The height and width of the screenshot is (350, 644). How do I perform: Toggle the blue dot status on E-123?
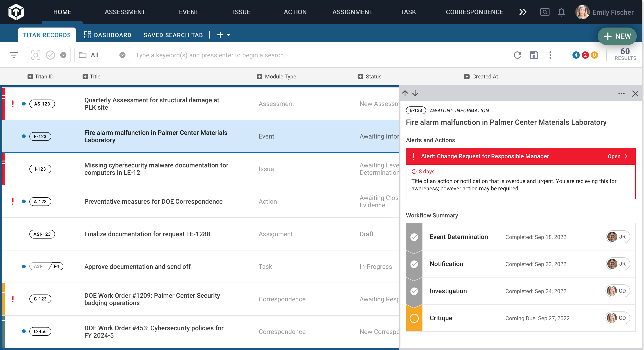[24, 136]
